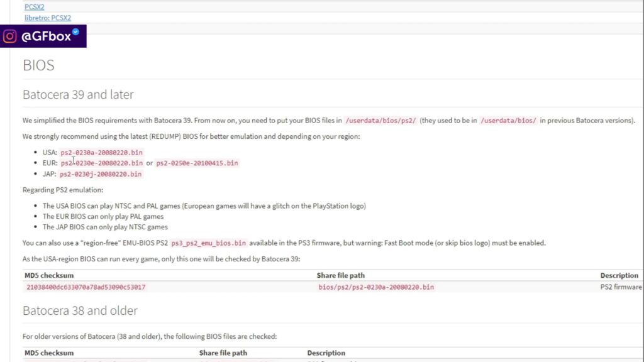Click the bullet 'The EUR BIOS can only play PAL games'
The height and width of the screenshot is (362, 644).
click(103, 216)
